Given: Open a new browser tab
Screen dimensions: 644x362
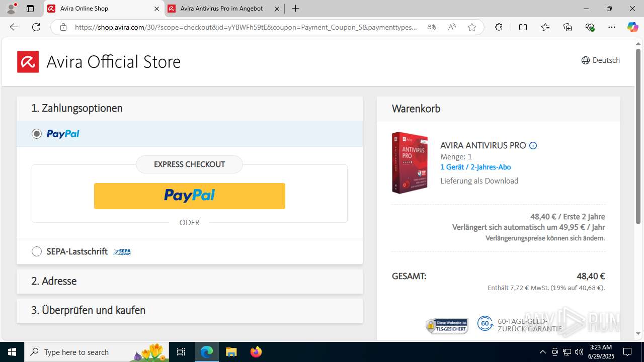Looking at the screenshot, I should tap(296, 9).
